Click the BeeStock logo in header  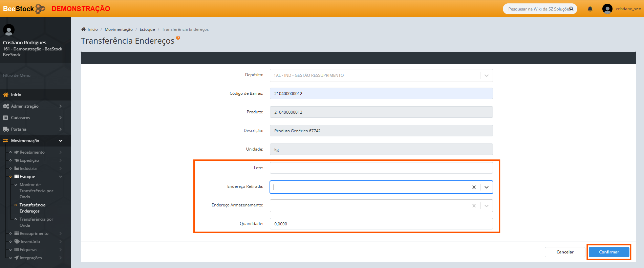pos(24,9)
